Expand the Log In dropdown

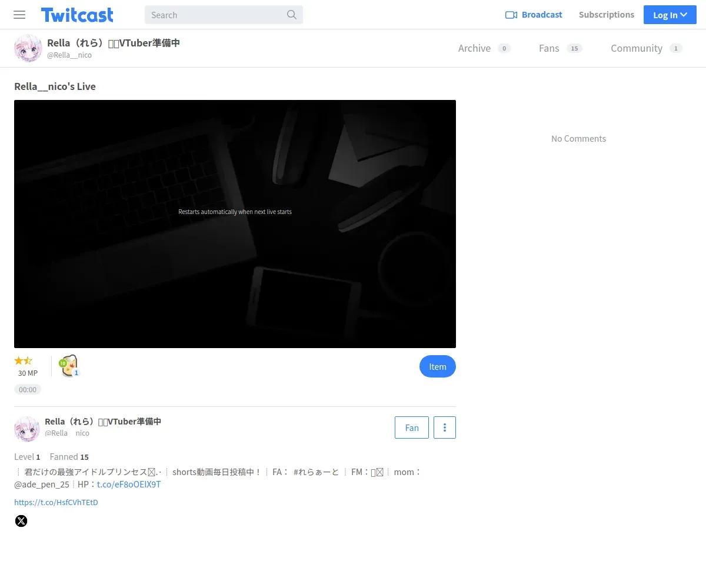point(670,15)
